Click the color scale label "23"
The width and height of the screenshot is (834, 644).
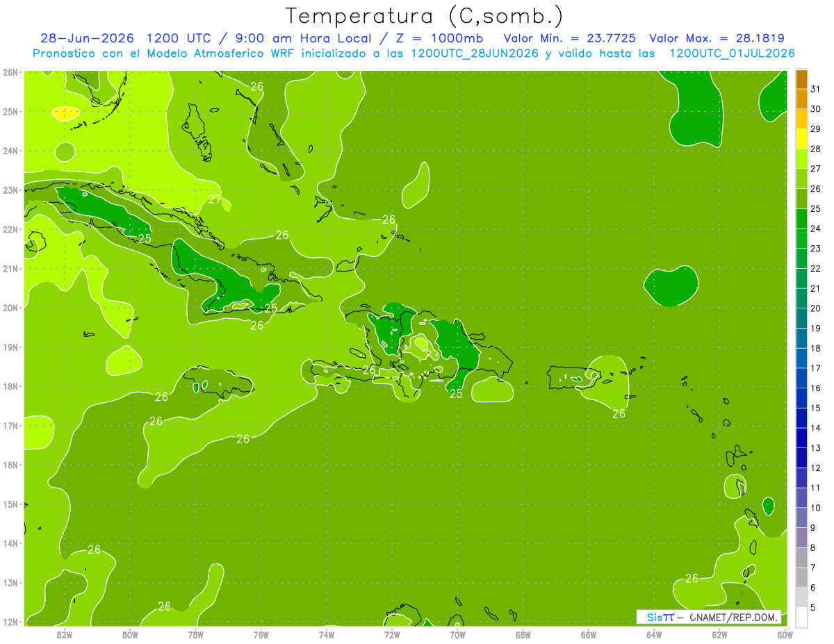click(815, 248)
